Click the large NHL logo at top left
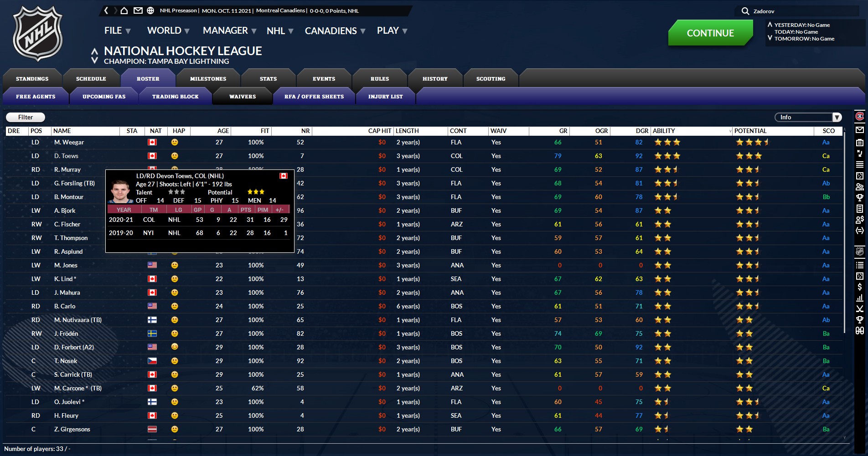Image resolution: width=868 pixels, height=456 pixels. coord(38,33)
